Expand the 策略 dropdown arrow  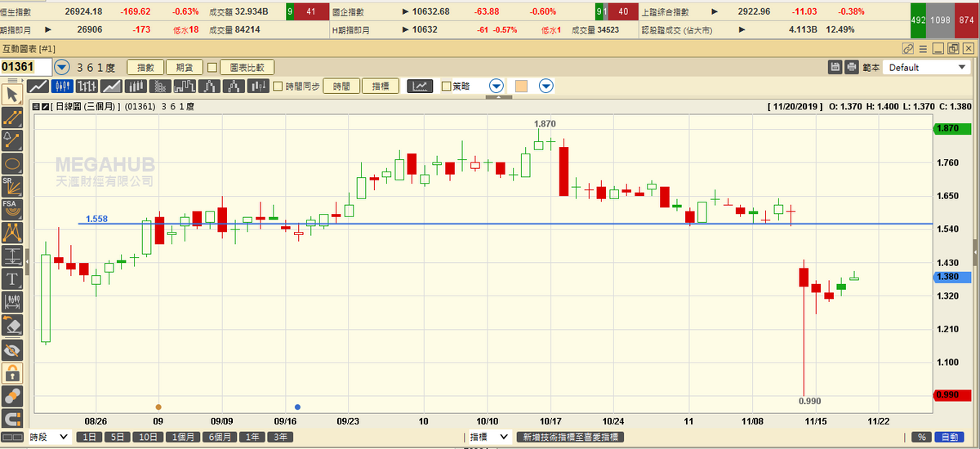497,86
